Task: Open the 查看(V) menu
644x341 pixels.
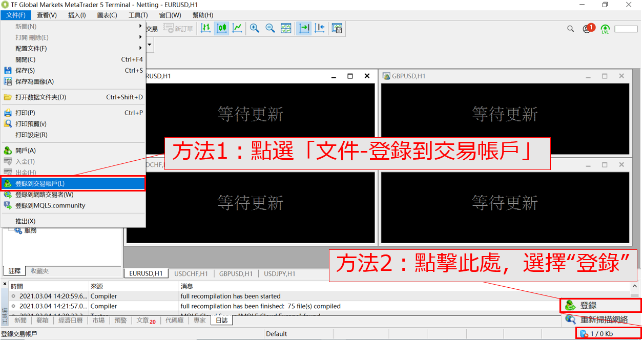Action: pos(47,15)
